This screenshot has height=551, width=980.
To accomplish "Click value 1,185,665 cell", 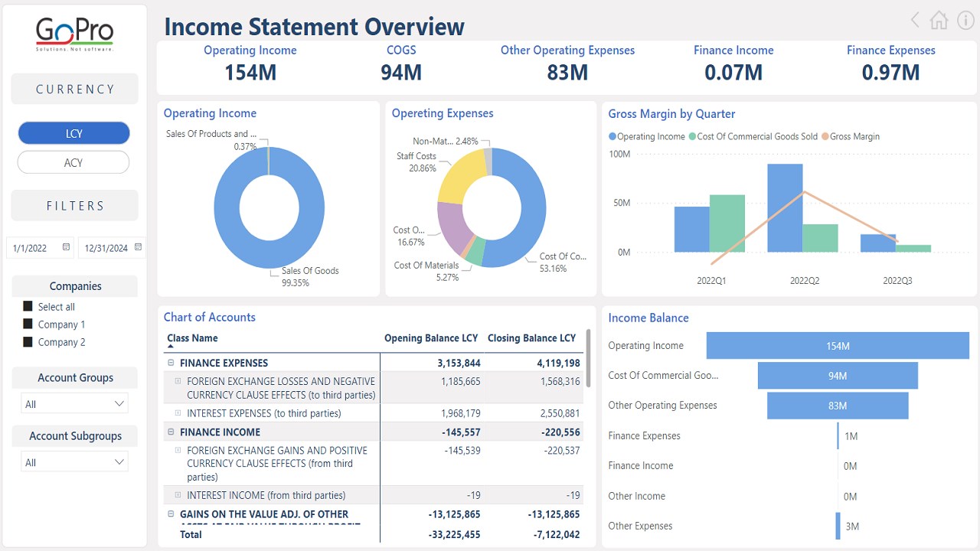I will pos(461,381).
